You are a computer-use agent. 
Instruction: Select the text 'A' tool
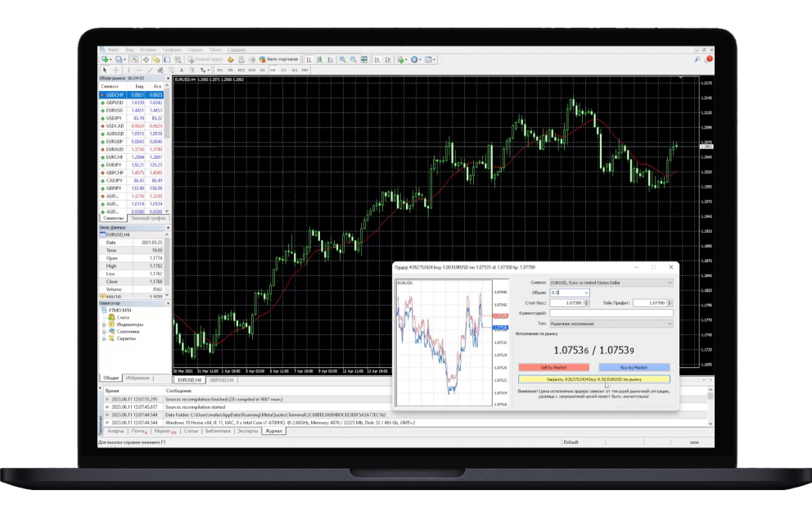click(181, 70)
